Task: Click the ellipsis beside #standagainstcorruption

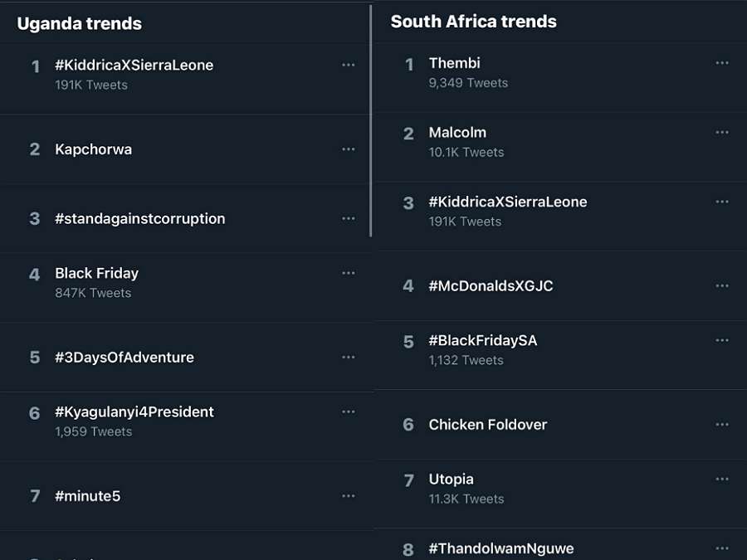Action: click(349, 218)
